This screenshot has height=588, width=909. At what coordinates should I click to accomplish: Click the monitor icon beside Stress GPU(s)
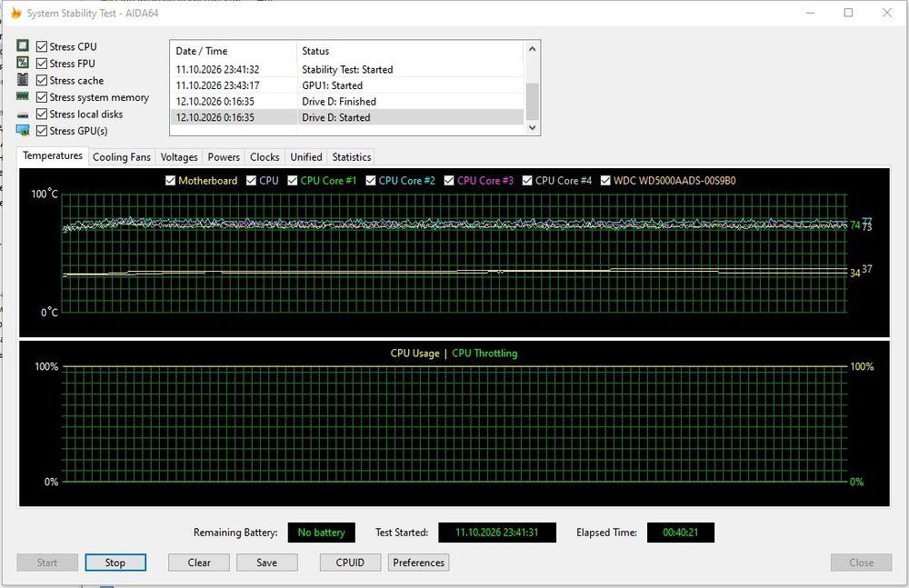pos(23,131)
